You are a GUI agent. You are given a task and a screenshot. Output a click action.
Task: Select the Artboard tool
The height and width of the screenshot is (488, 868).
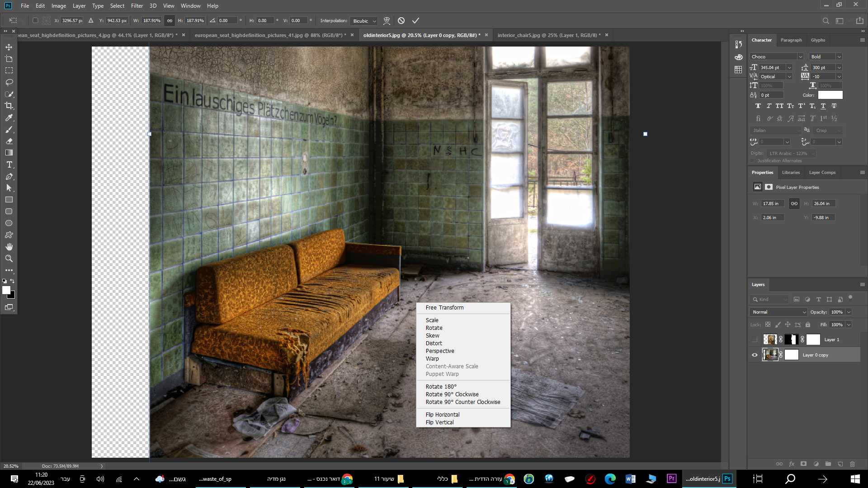tap(9, 59)
